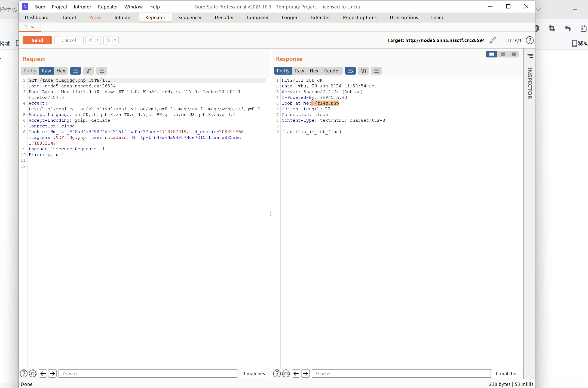Click the response search input field
This screenshot has width=588, height=388.
[x=401, y=373]
